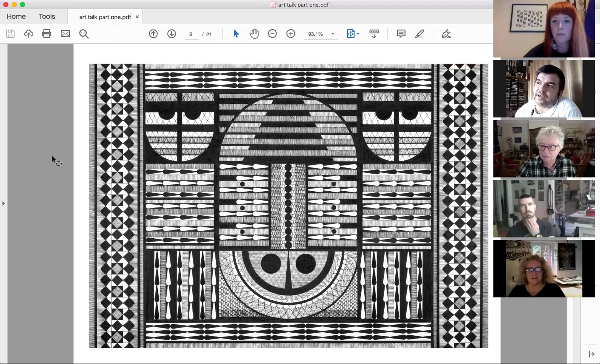600x364 pixels.
Task: Click the 93.1% zoom value field
Action: coord(315,34)
